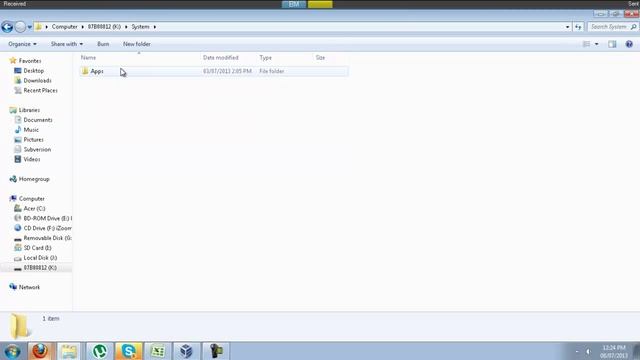
Task: Click the Apps date modified cell
Action: 227,71
